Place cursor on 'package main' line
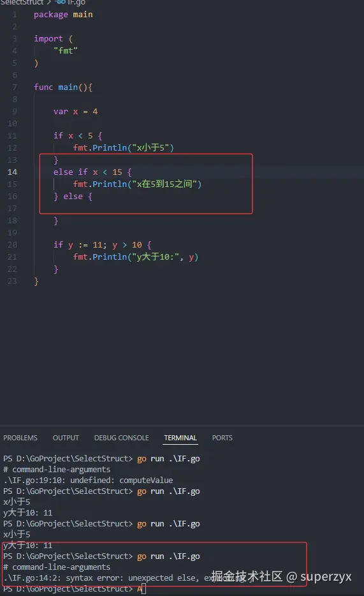The image size is (364, 596). tap(63, 15)
